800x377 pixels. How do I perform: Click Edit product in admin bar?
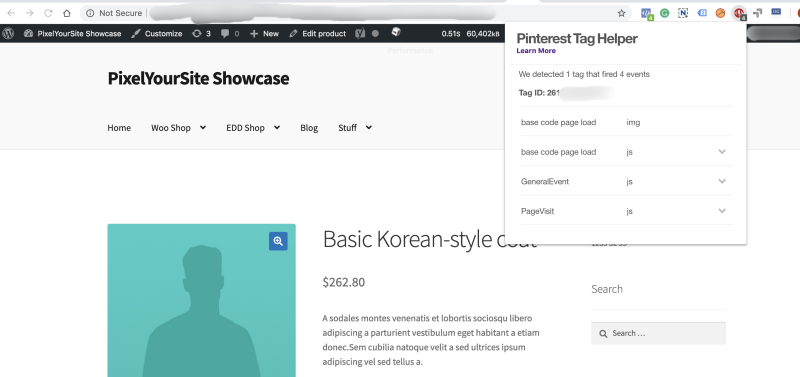pos(317,34)
